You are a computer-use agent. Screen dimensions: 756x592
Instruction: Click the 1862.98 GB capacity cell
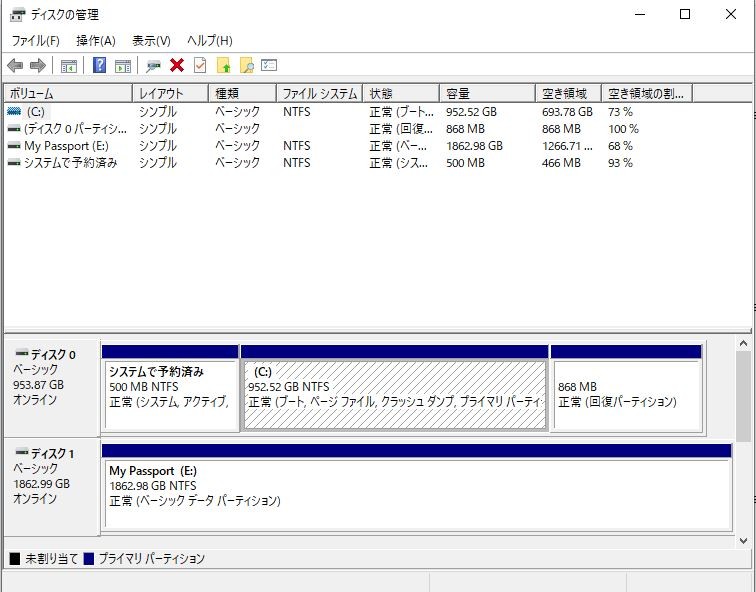[474, 146]
